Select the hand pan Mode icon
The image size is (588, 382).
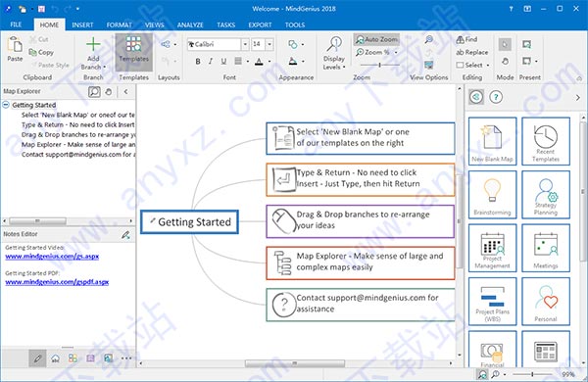pyautogui.click(x=505, y=61)
